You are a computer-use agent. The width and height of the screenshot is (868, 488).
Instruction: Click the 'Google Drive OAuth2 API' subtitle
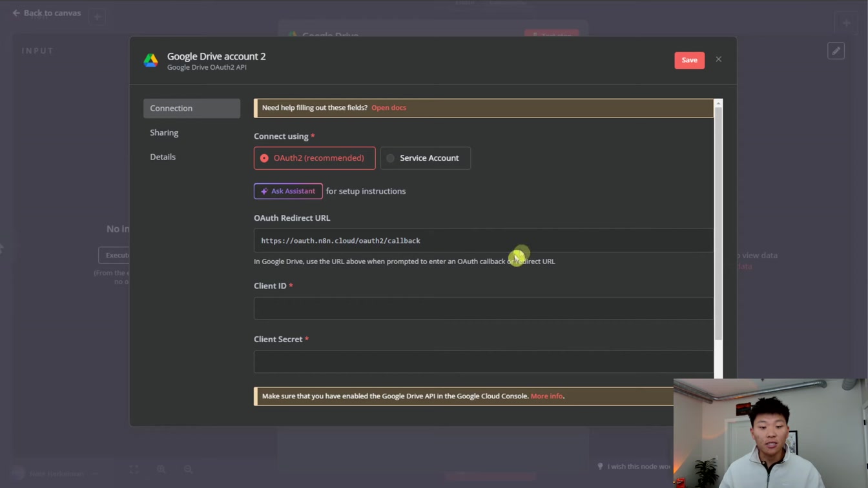pyautogui.click(x=207, y=67)
